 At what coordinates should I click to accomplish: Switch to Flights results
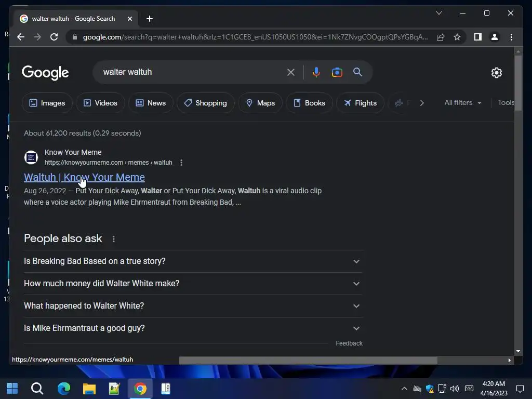[360, 103]
